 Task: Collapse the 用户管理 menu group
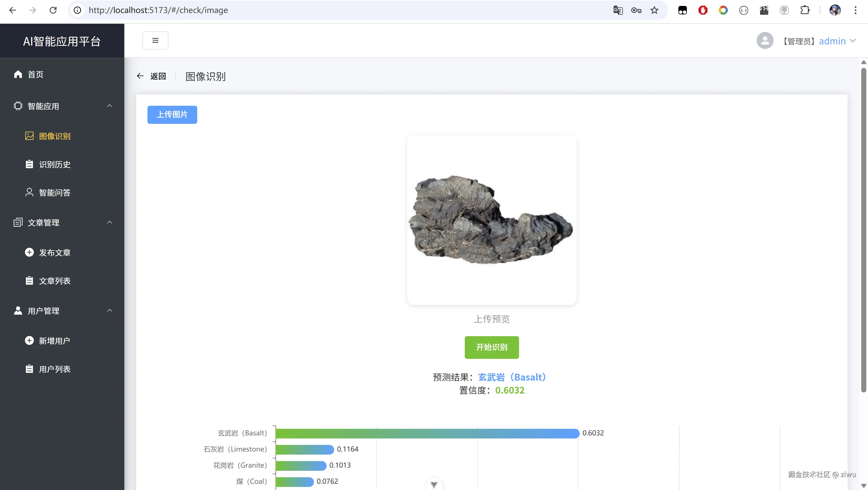pyautogui.click(x=110, y=310)
